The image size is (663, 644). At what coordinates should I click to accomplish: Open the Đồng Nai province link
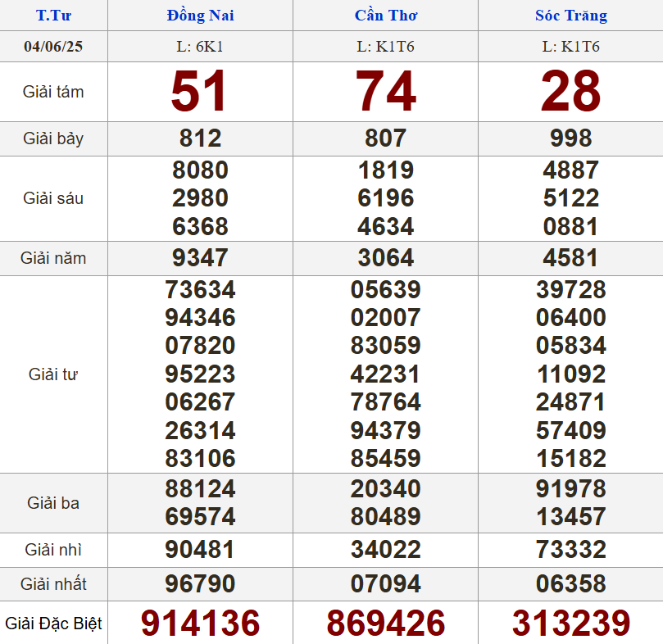[x=200, y=16]
